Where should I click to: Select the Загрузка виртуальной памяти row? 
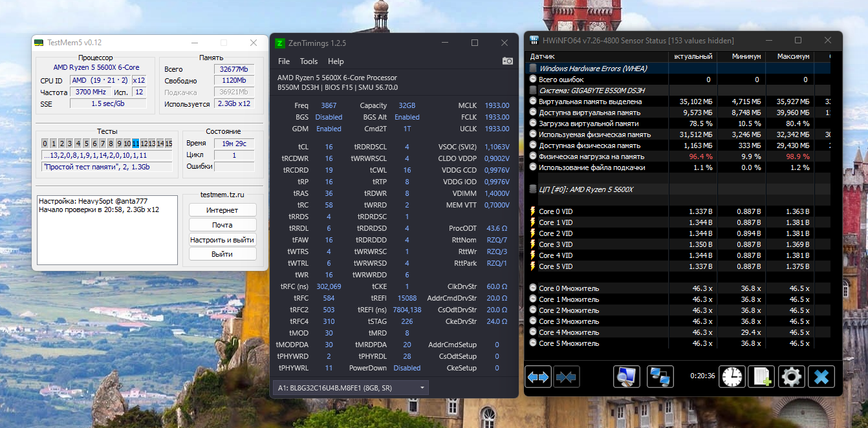coord(679,123)
